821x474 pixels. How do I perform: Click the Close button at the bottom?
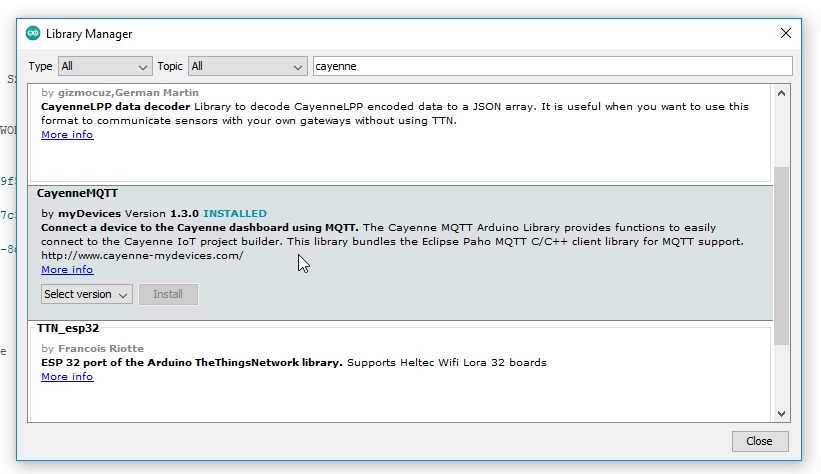tap(759, 441)
